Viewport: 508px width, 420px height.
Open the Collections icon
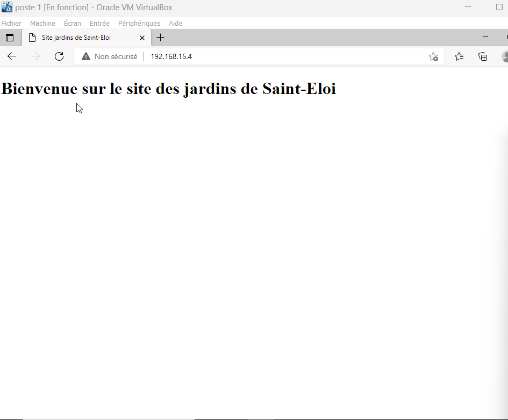[483, 56]
